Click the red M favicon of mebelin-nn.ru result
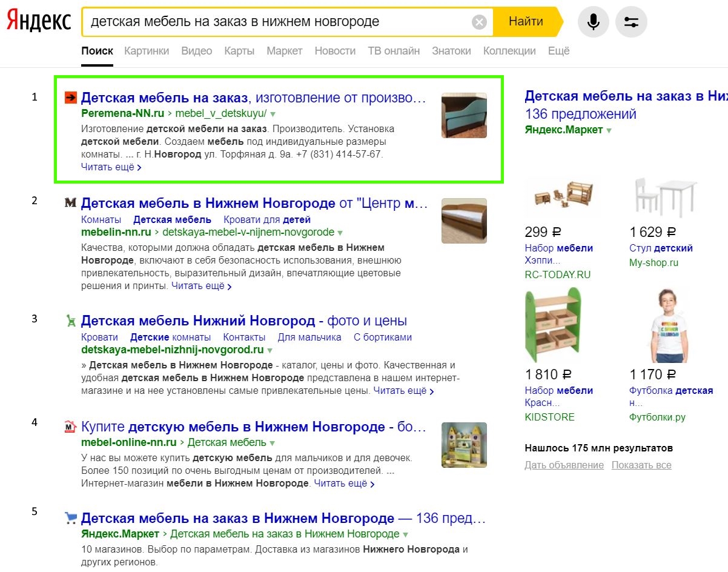The image size is (728, 572). coord(70,202)
